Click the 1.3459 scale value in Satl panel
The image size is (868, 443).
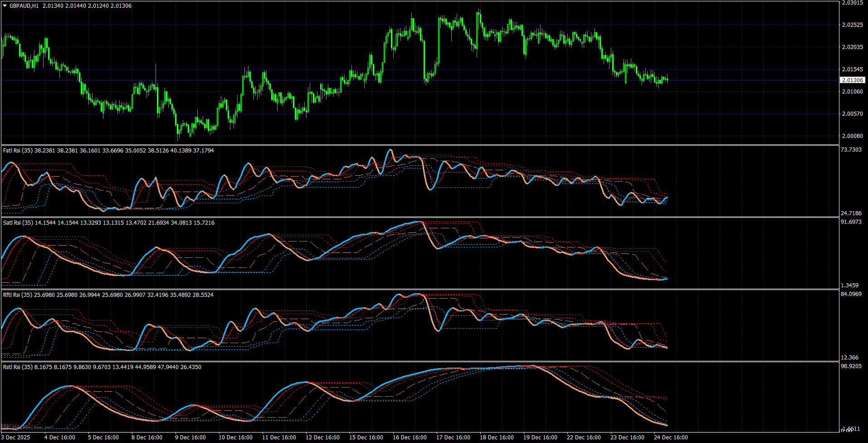pyautogui.click(x=850, y=285)
